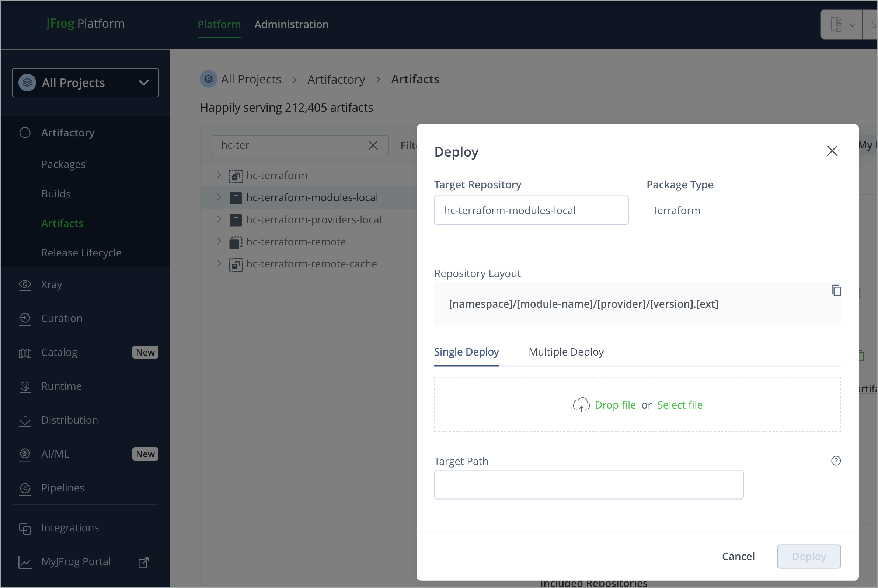
Task: Clear the hc-ter search query
Action: point(373,145)
